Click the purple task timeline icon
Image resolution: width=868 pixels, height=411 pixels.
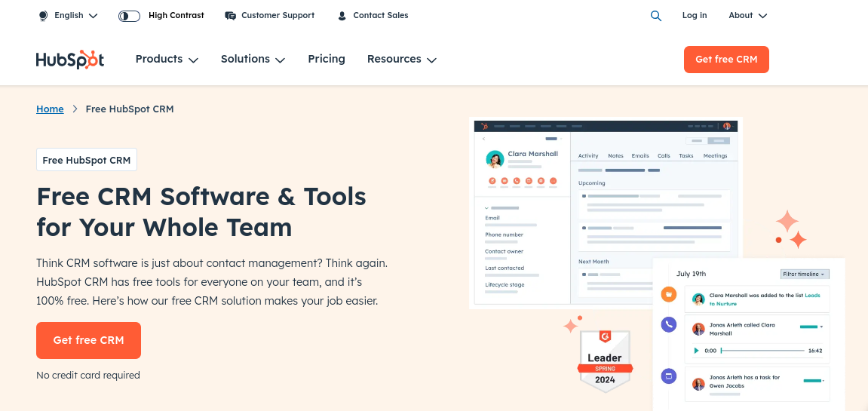point(669,376)
